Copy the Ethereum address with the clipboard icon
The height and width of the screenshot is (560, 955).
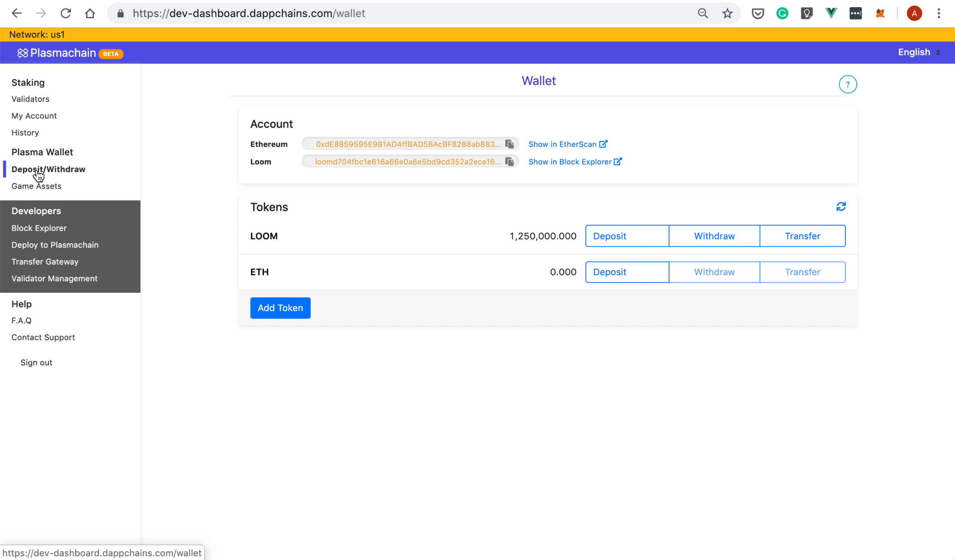509,144
